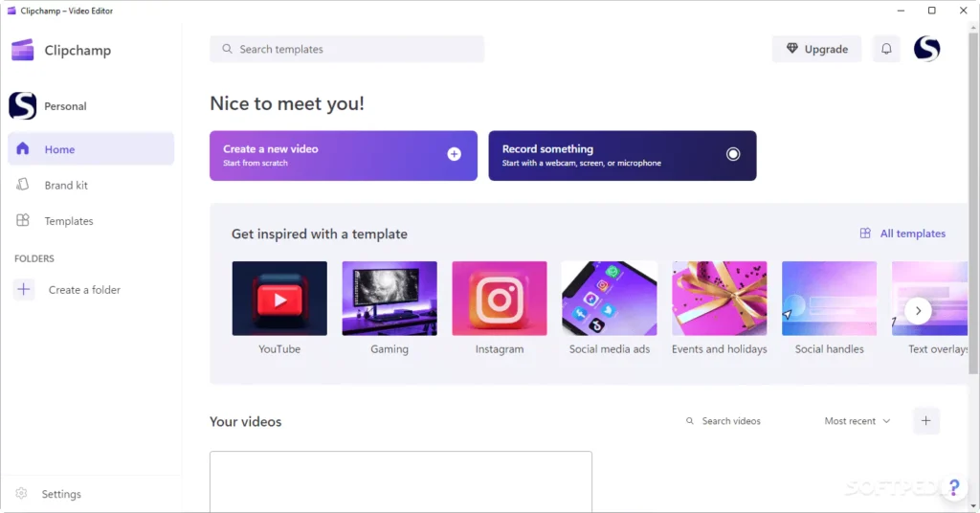Open notifications bell
This screenshot has width=980, height=513.
(886, 49)
